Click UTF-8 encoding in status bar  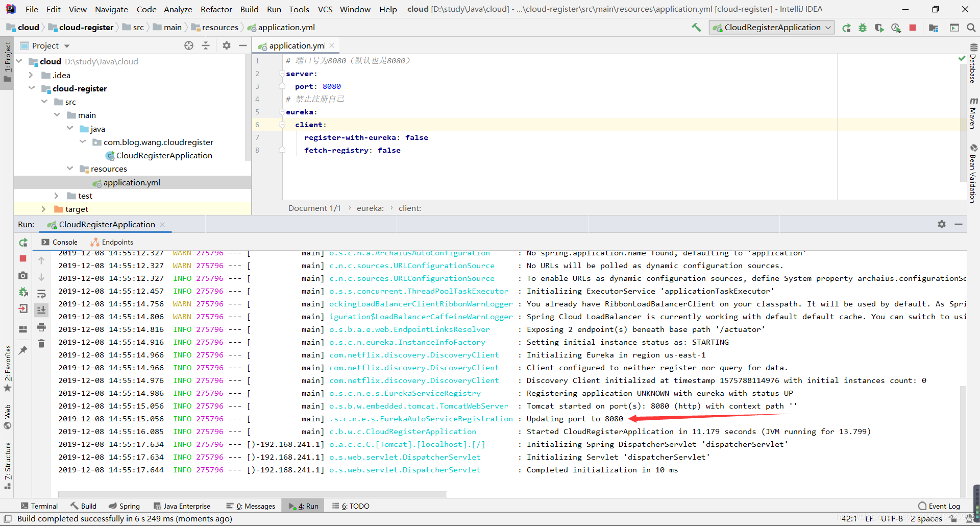(892, 519)
